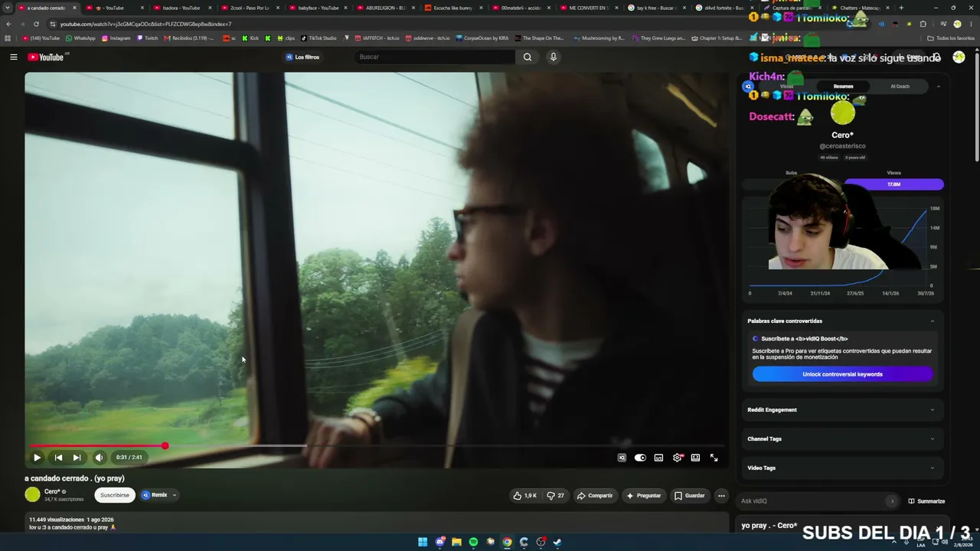Click the Compartir share button

pos(595,496)
